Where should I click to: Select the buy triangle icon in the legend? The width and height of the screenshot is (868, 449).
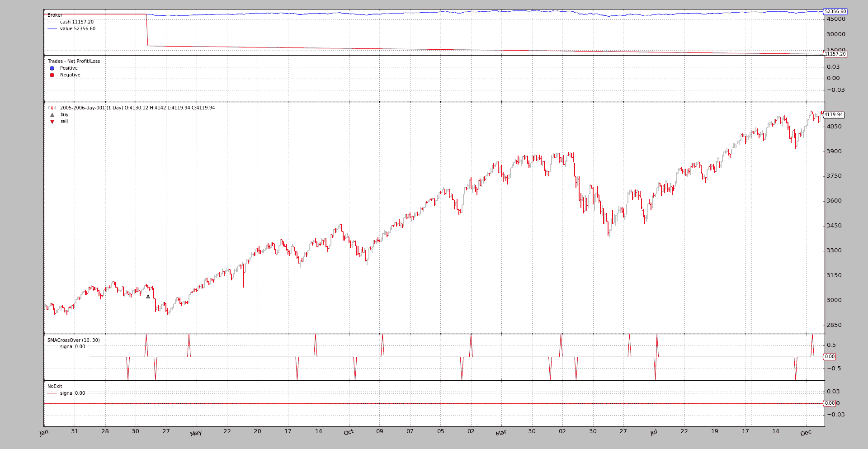coord(52,115)
